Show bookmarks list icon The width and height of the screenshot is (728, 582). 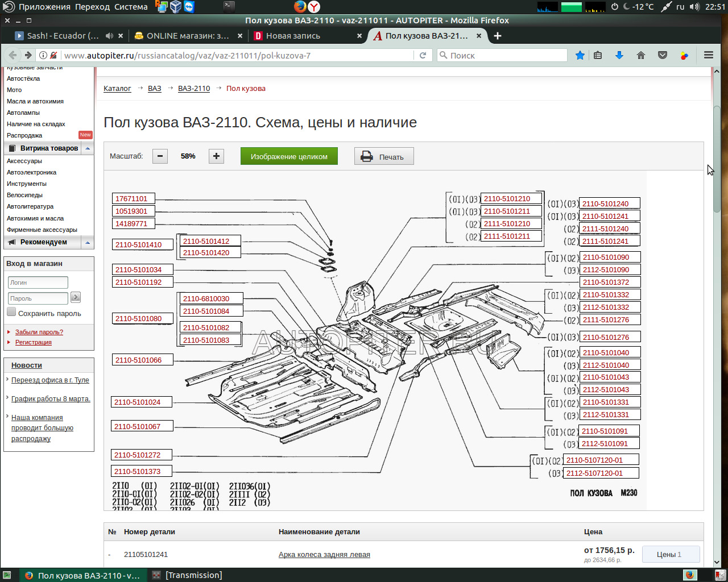598,55
